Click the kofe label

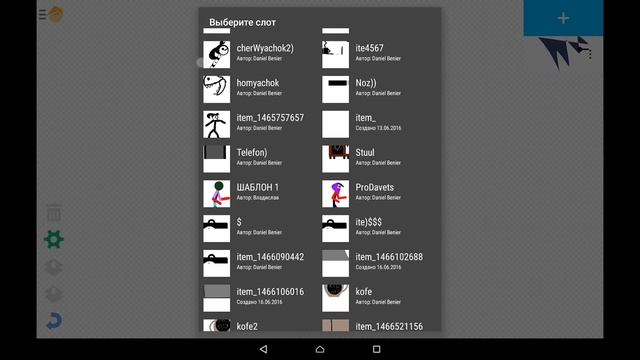pos(363,292)
